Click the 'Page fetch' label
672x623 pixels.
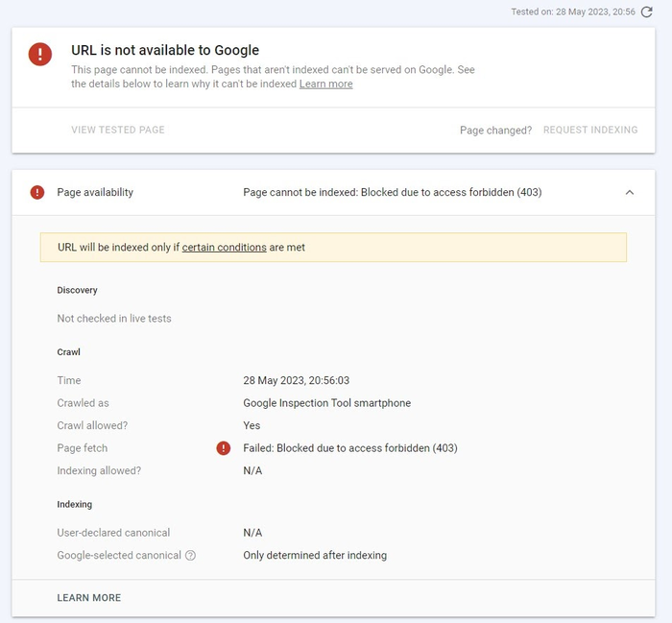coord(83,448)
